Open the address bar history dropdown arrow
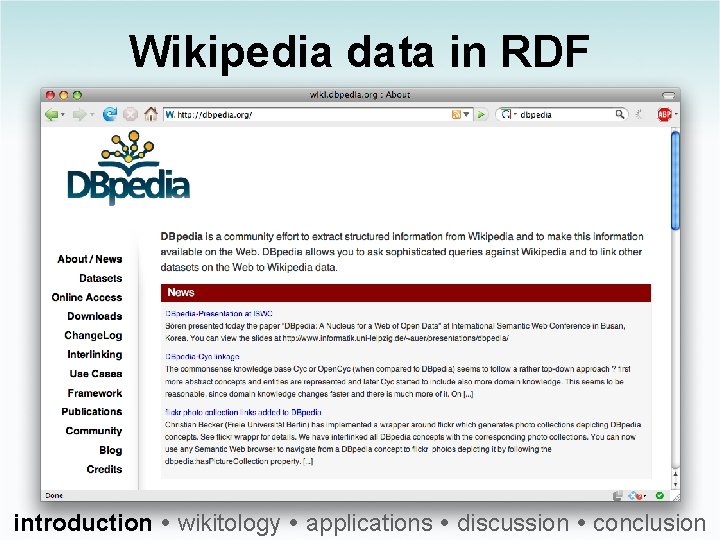The image size is (720, 540). click(466, 114)
